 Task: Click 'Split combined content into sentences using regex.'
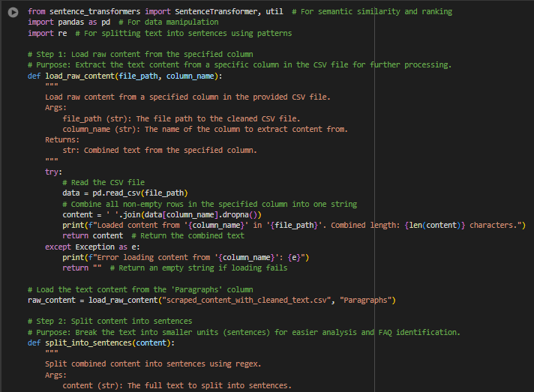pos(153,364)
